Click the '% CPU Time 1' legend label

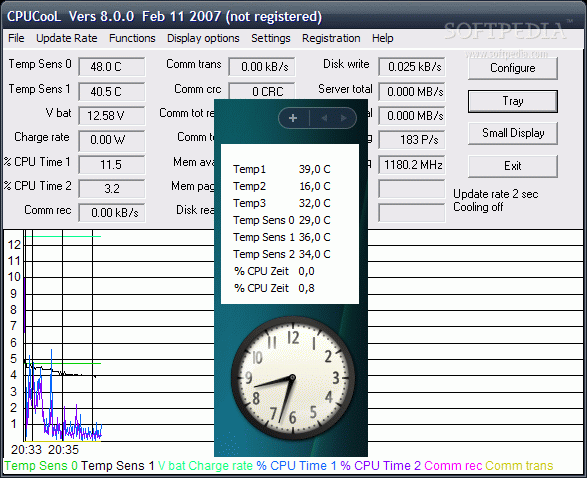(297, 466)
